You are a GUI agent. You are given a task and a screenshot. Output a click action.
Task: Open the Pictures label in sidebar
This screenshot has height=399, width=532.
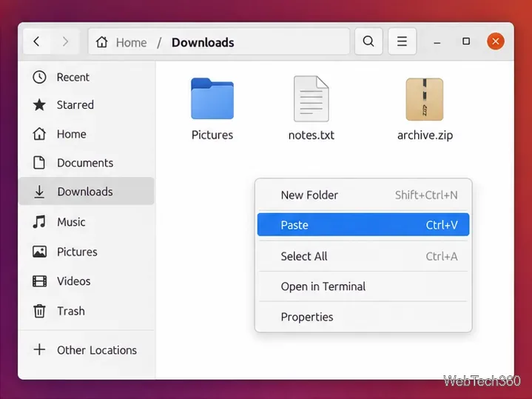[77, 252]
